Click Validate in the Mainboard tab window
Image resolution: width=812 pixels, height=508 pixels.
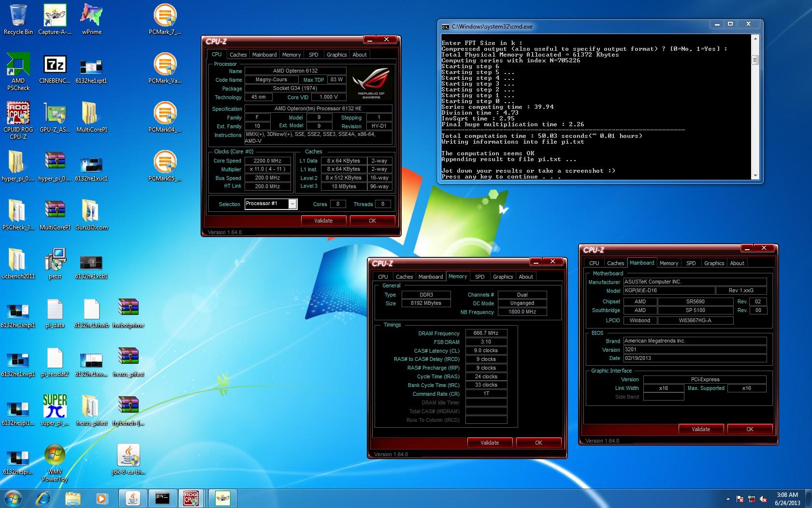click(701, 429)
